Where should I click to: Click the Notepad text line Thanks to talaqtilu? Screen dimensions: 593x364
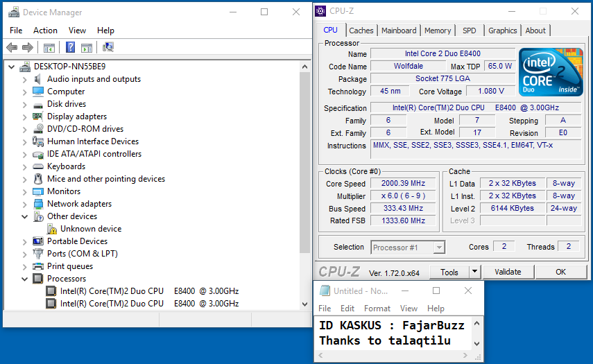tap(385, 340)
